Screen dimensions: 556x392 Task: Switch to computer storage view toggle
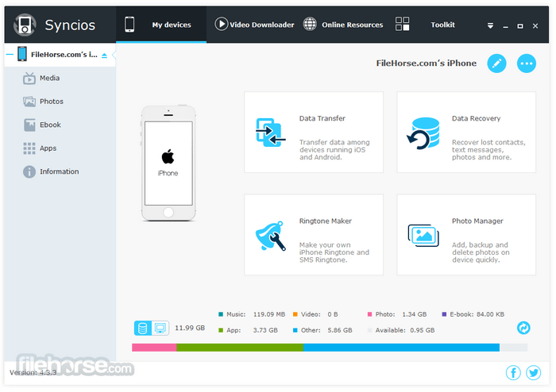[x=160, y=328]
